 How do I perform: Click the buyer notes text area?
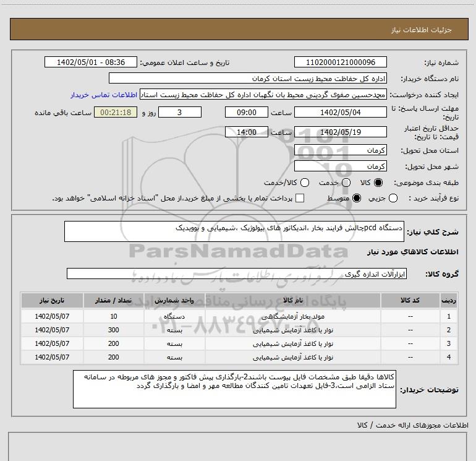pyautogui.click(x=234, y=389)
